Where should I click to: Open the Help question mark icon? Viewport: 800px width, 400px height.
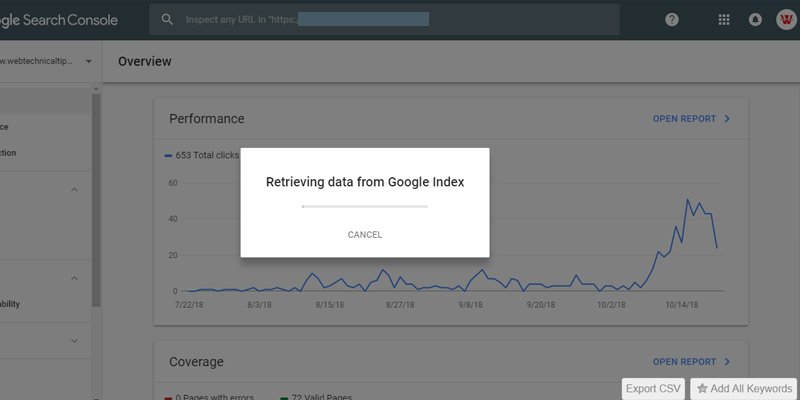[x=672, y=19]
